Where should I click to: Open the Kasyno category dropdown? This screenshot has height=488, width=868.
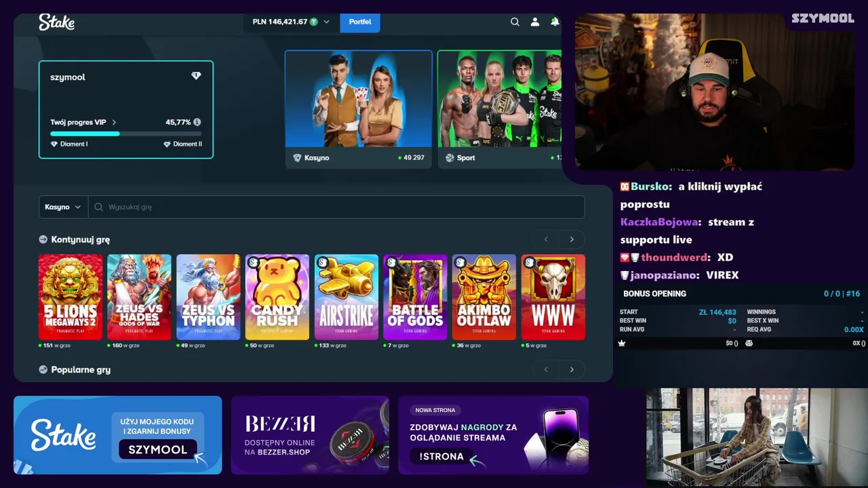click(63, 207)
